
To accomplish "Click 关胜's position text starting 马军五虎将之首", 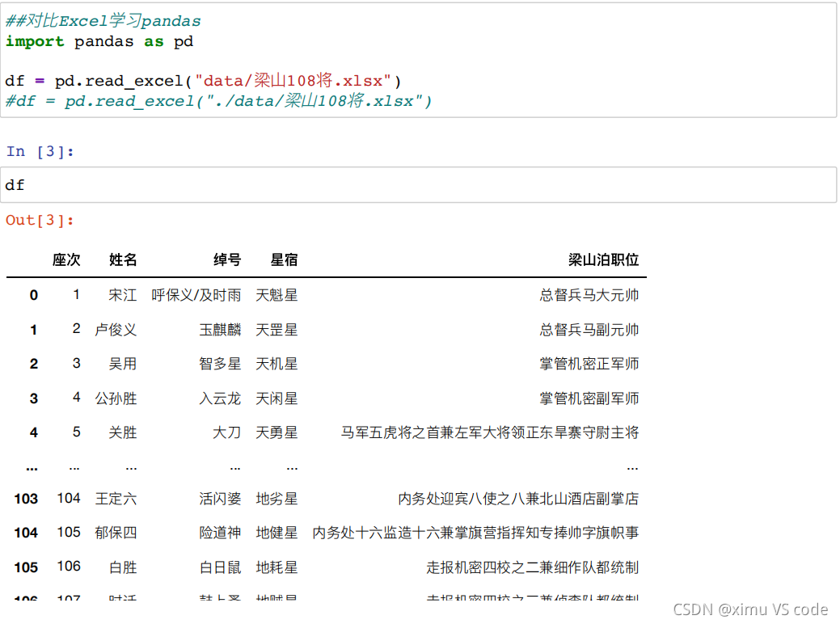I will tap(490, 432).
